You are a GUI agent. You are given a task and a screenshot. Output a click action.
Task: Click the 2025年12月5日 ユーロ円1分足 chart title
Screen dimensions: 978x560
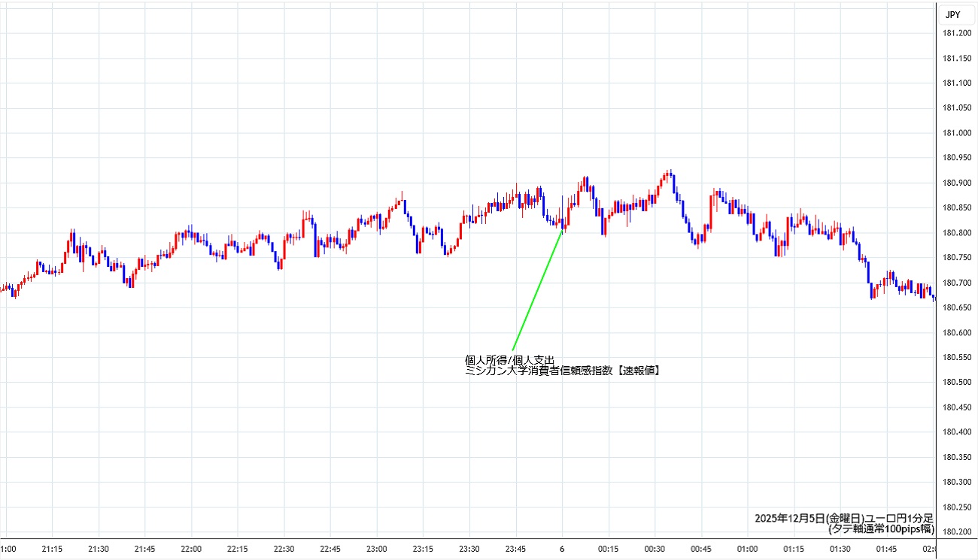[843, 519]
